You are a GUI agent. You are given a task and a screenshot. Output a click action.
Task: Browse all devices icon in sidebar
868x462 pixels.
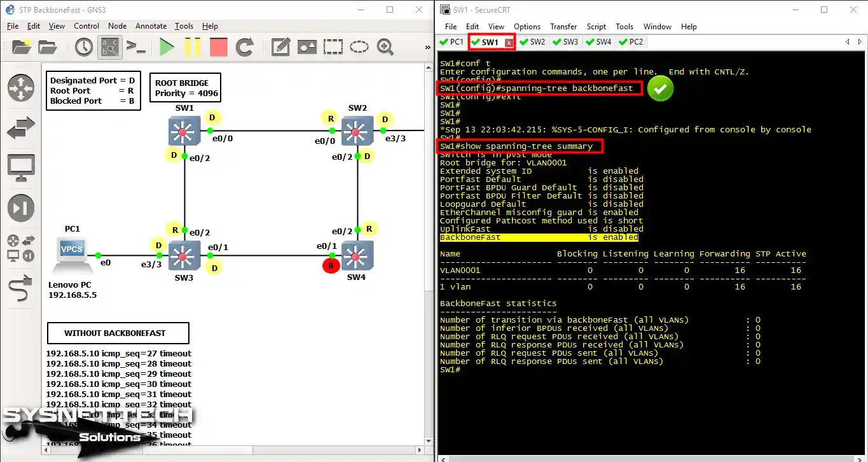[x=21, y=248]
